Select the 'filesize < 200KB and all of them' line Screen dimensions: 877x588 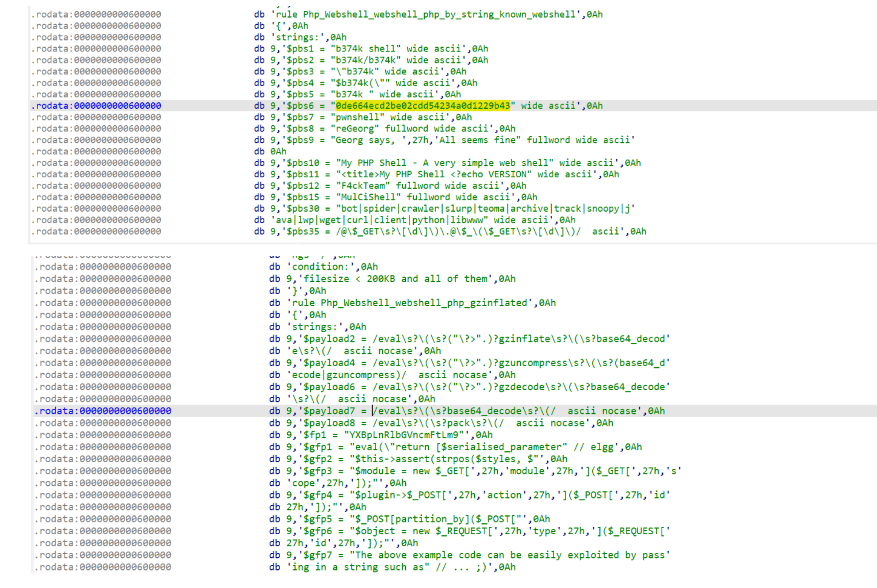click(x=401, y=279)
